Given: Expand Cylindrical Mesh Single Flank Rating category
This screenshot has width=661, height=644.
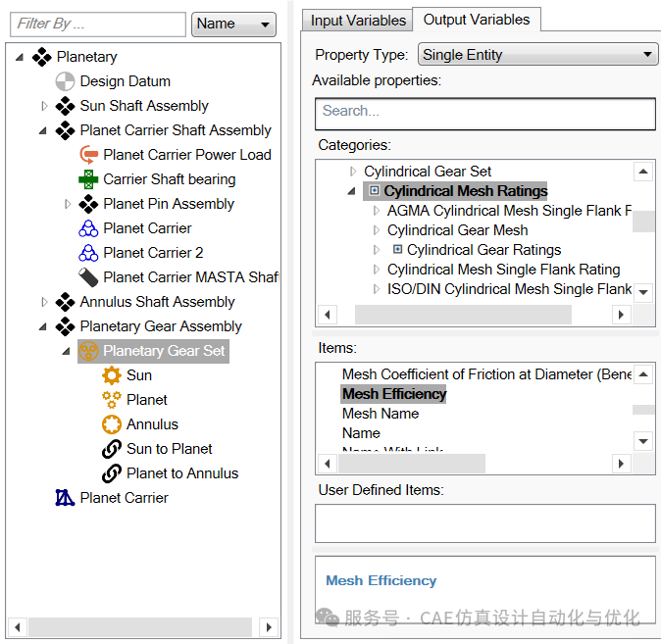Looking at the screenshot, I should point(376,270).
